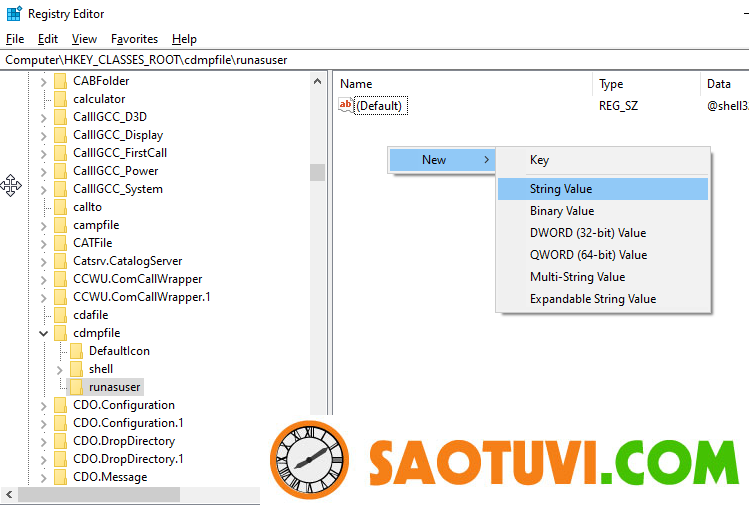Click the REG_SZ type cell
The image size is (749, 505).
coord(618,106)
